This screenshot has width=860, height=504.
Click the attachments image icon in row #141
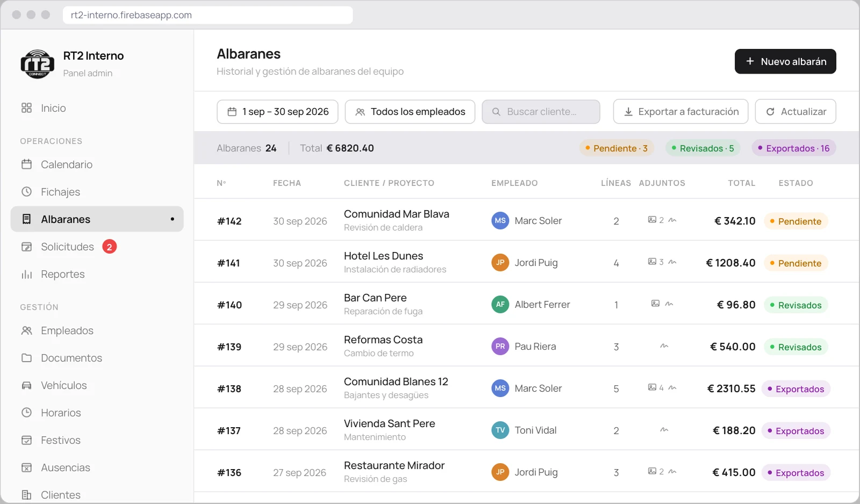tap(652, 262)
